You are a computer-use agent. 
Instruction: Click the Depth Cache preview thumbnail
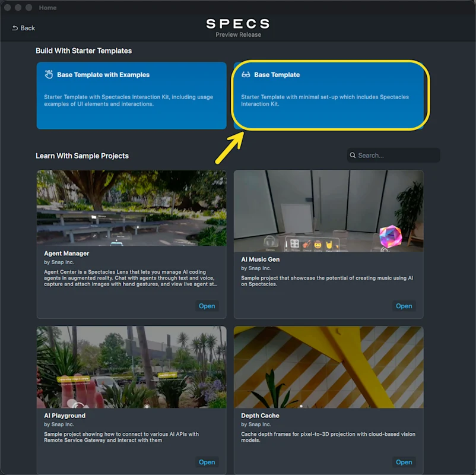[328, 367]
